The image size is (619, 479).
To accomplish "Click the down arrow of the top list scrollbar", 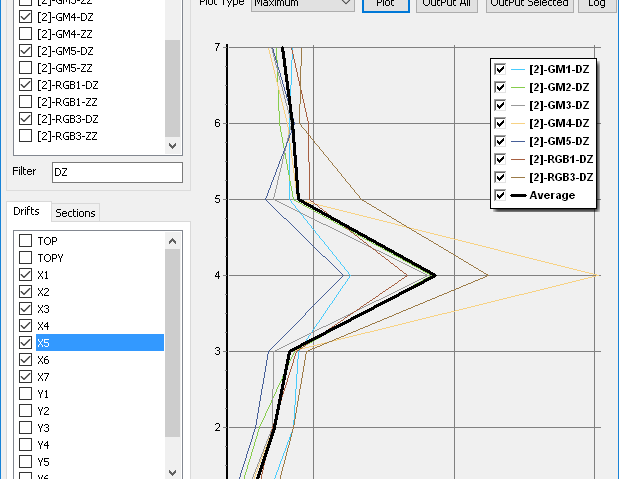I will [x=173, y=146].
